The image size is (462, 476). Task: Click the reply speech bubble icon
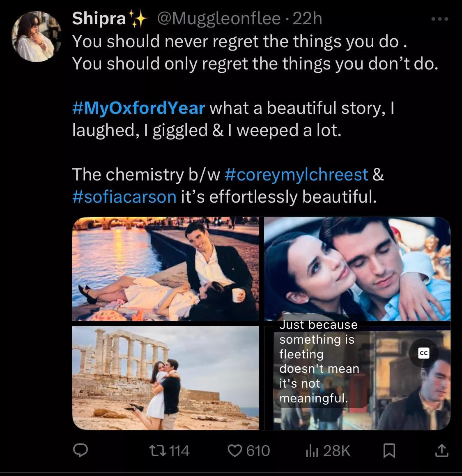click(x=80, y=451)
